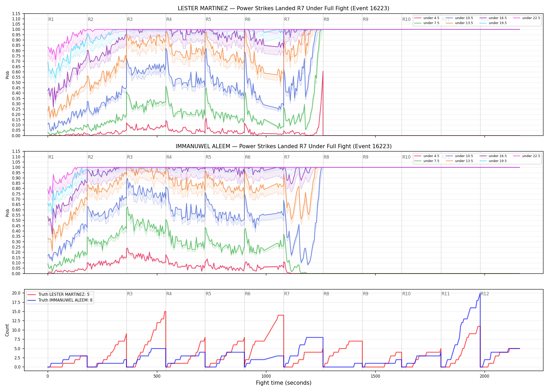Click the R2 round marker in Immanuwel Aleem chart
The image size is (549, 392).
(x=90, y=157)
